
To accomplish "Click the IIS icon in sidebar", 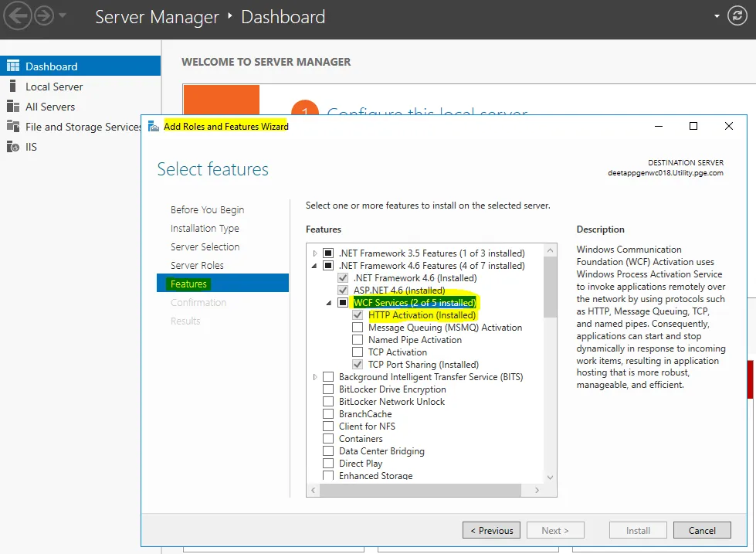I will tap(13, 147).
